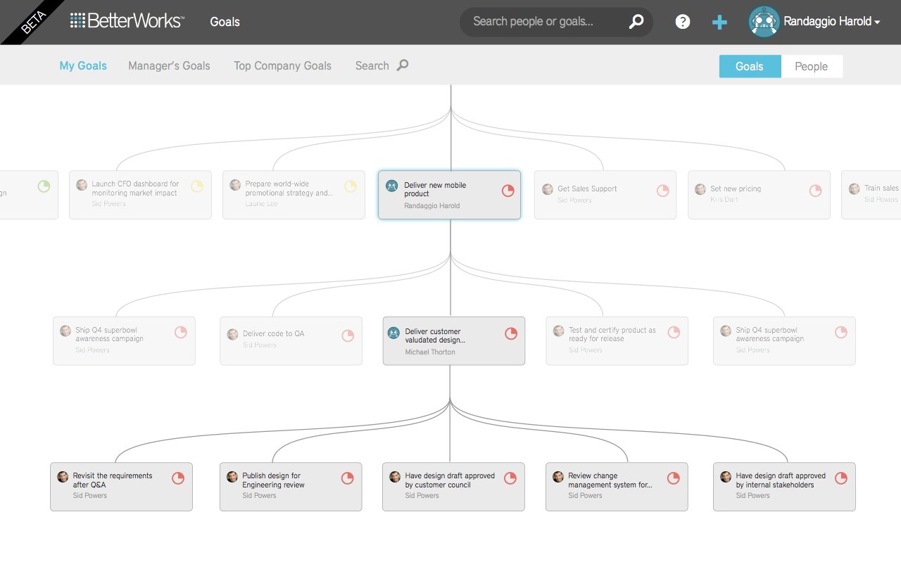Click avatar on Publish design for Engineering card
Viewport: 901px width, 588px height.
pyautogui.click(x=232, y=477)
